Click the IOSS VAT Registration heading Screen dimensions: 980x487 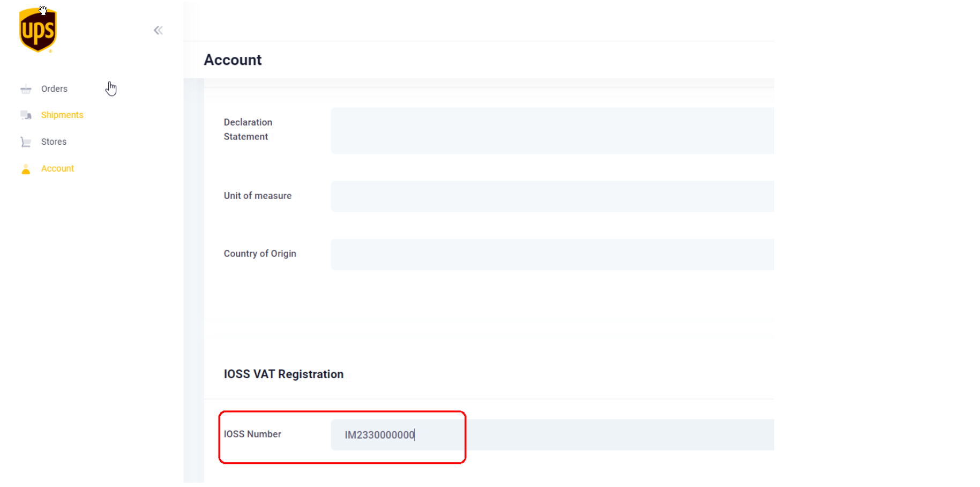[283, 374]
